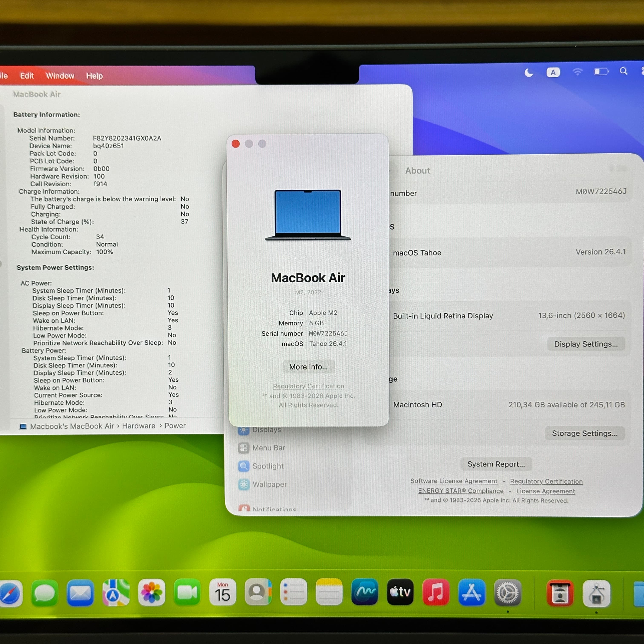Open Regulatory Certification link in Settings About pane
The image size is (644, 644).
click(546, 481)
